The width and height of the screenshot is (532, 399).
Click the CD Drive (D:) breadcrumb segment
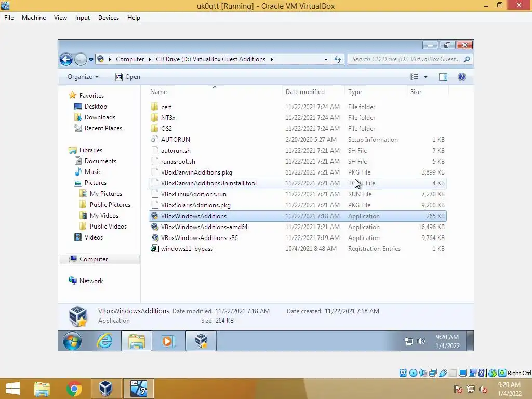(x=210, y=59)
